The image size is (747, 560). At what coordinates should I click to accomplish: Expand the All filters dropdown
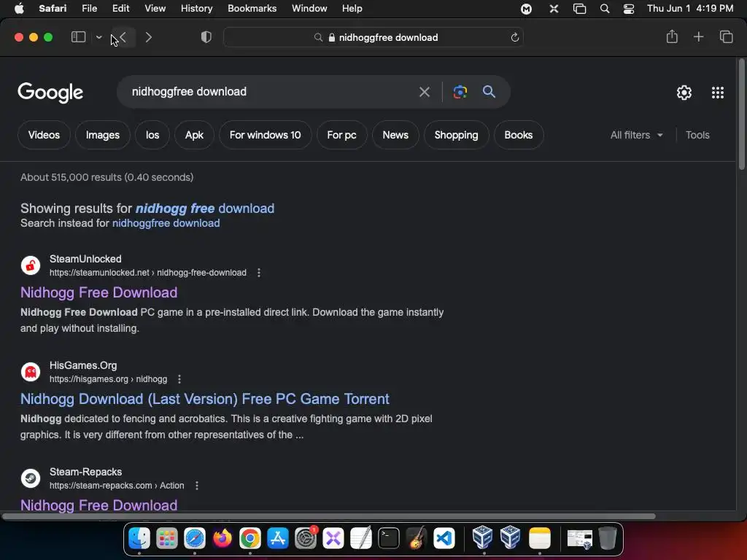point(636,135)
